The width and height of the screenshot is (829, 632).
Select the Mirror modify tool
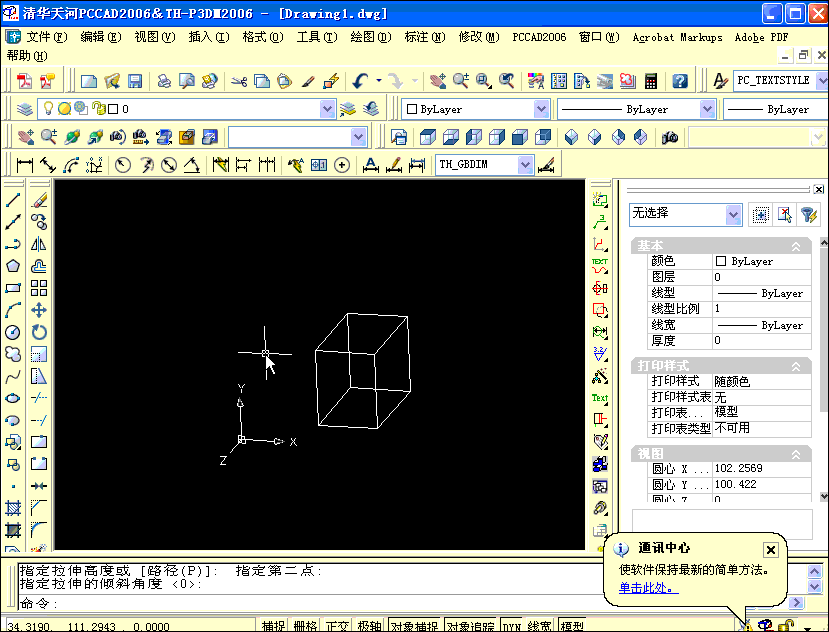(39, 244)
